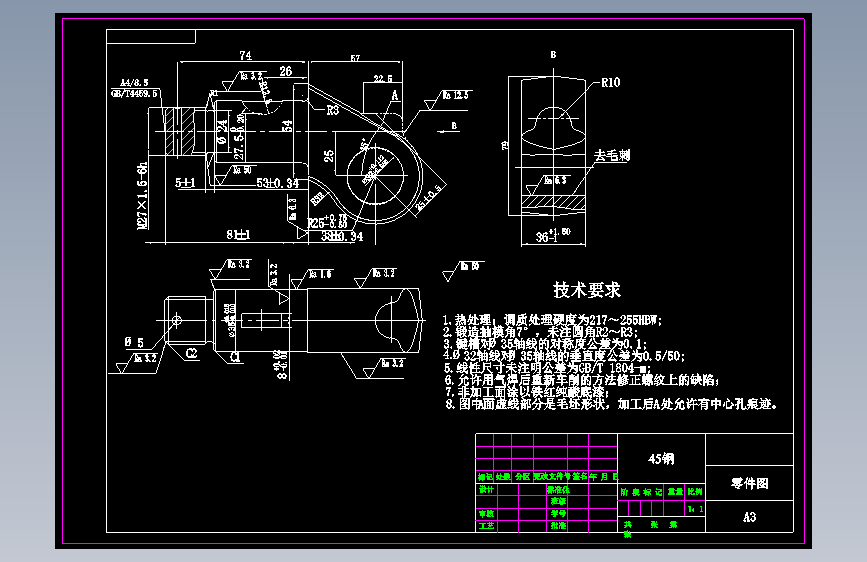
Task: Select the 去毛刺 annotation
Action: 612,155
